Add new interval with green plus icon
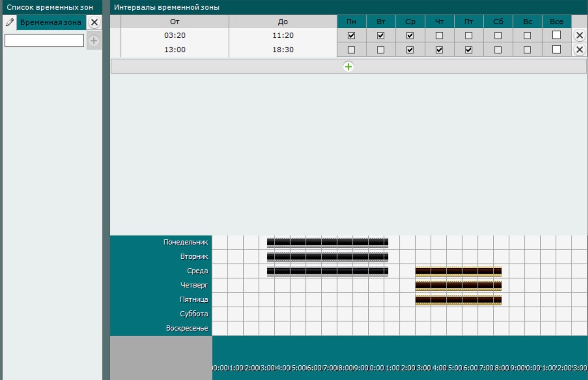This screenshot has height=380, width=588. [348, 67]
